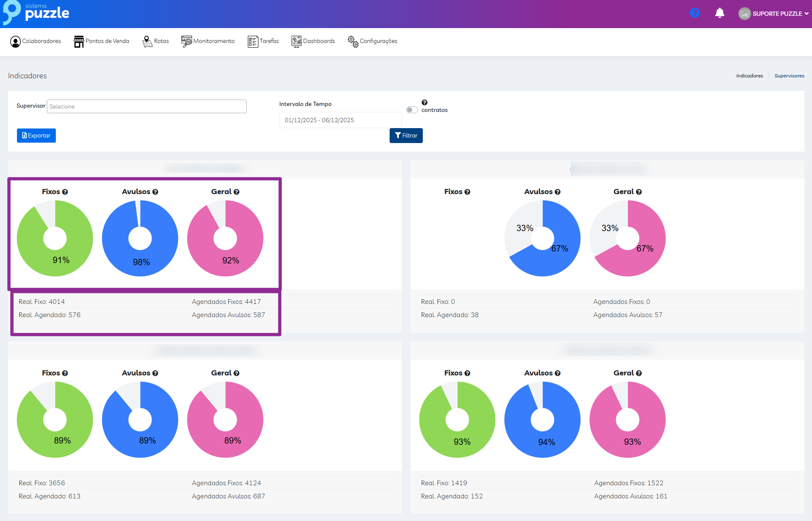Click help icon beside top-right Geral title
Viewport: 812px width, 521px height.
(x=639, y=192)
